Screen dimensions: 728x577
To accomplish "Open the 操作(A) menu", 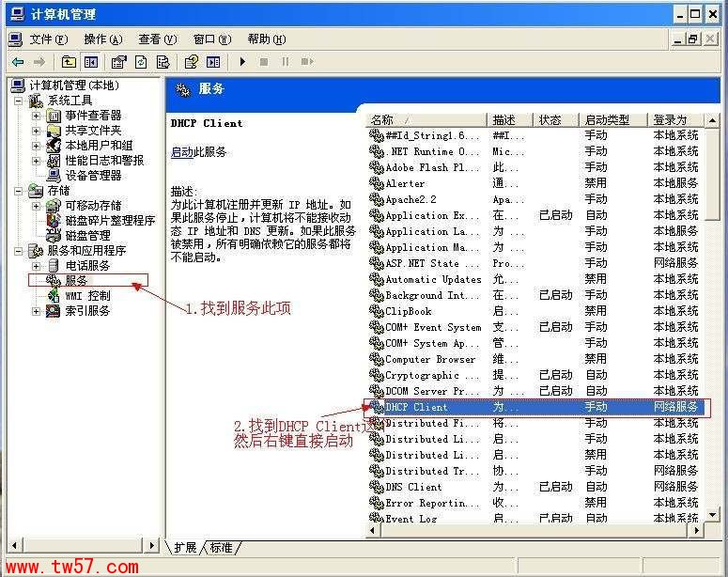I will click(x=102, y=39).
